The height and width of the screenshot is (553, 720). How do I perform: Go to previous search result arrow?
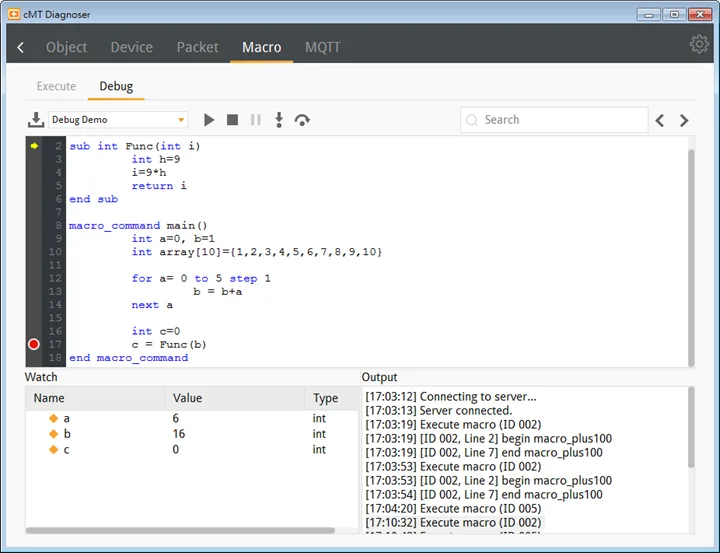(660, 120)
